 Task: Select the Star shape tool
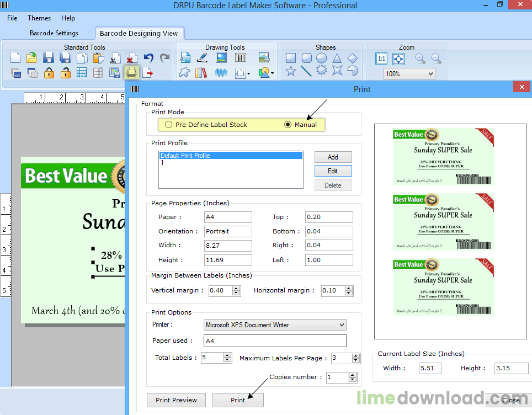291,71
